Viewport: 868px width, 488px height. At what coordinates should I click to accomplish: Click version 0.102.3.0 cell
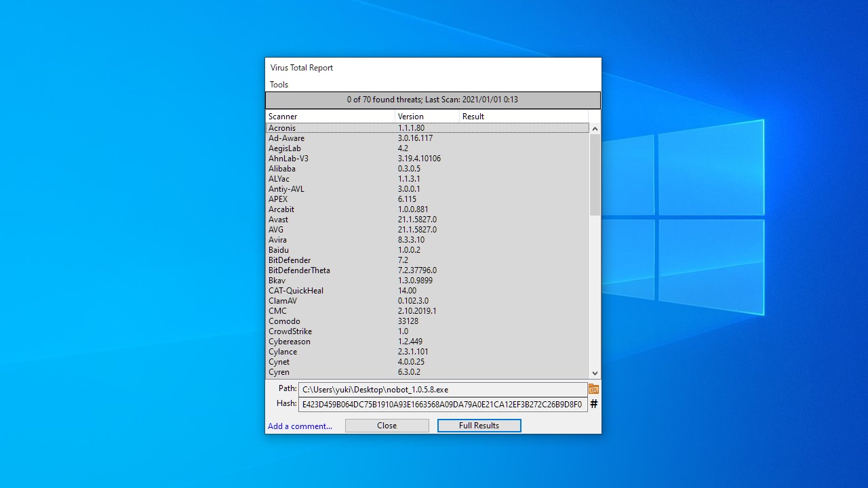click(413, 301)
